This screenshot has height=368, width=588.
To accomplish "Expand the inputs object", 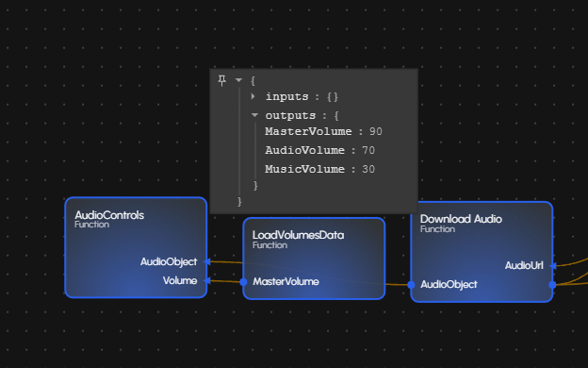I will pyautogui.click(x=253, y=96).
